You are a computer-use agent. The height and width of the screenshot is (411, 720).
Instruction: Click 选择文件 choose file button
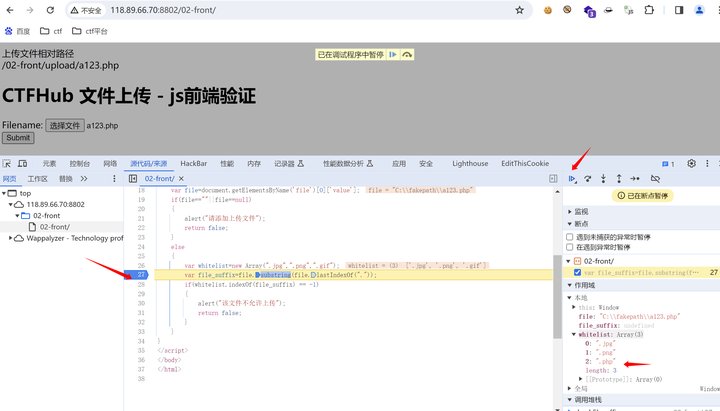coord(65,125)
